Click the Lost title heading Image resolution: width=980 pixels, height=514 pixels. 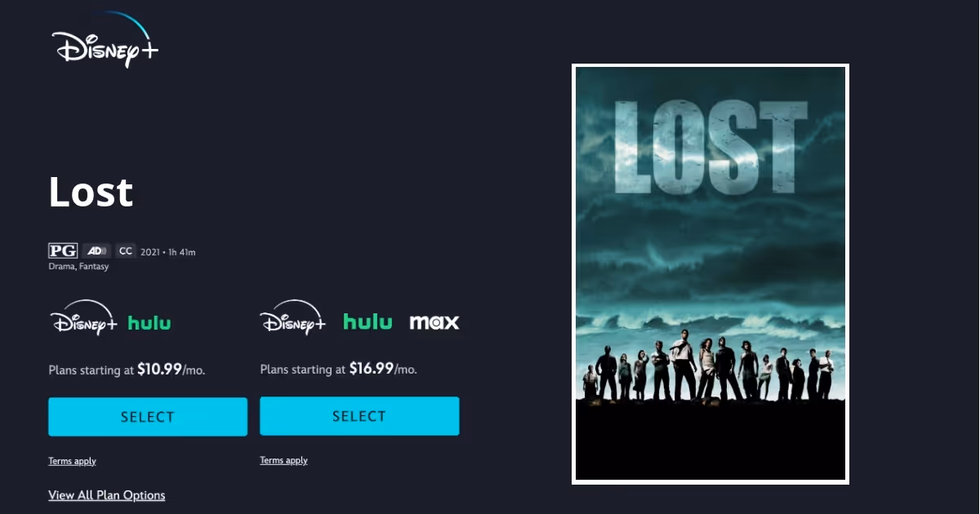point(91,193)
